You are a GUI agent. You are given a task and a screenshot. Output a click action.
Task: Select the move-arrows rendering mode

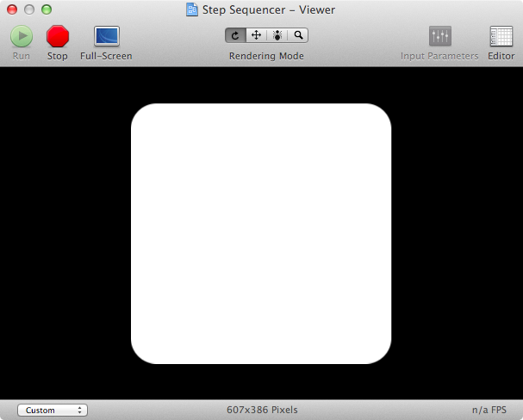click(x=256, y=35)
